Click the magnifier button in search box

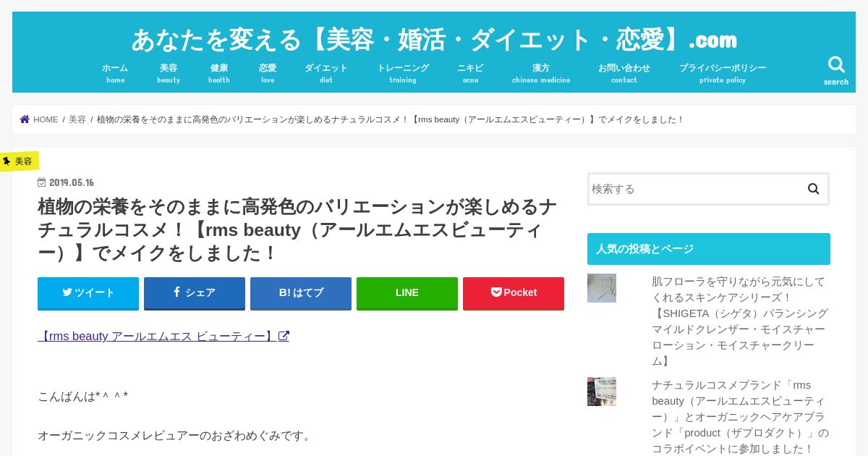pos(814,189)
